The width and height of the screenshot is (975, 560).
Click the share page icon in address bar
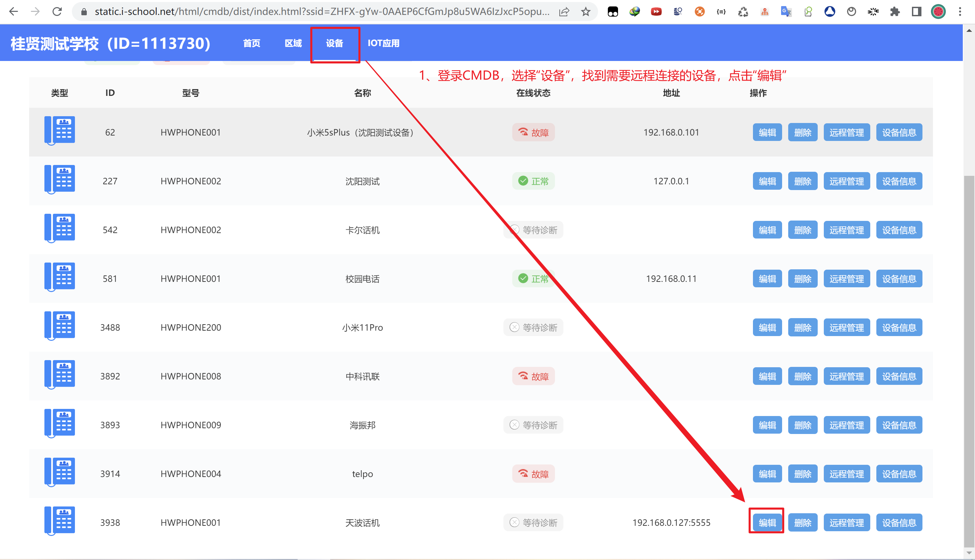coord(564,12)
